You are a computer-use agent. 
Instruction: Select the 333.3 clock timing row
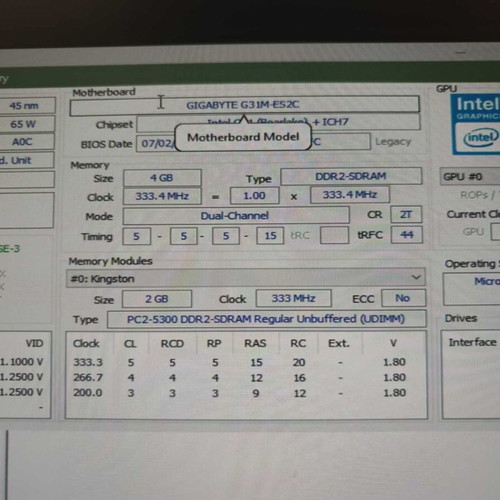point(239,362)
